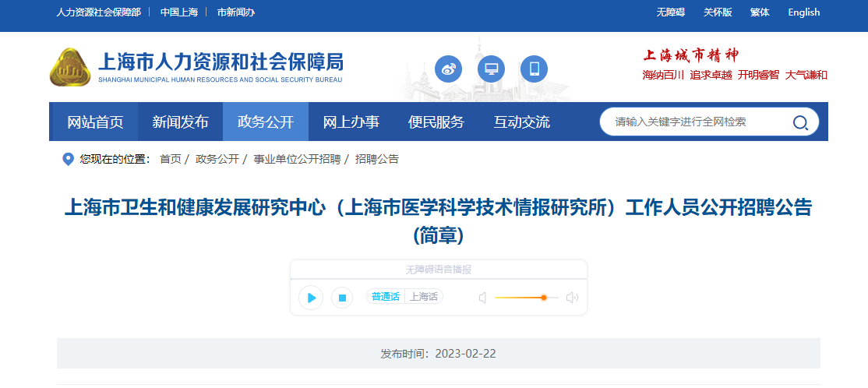The image size is (868, 388).
Task: Select 上海话 voice option
Action: click(x=424, y=297)
